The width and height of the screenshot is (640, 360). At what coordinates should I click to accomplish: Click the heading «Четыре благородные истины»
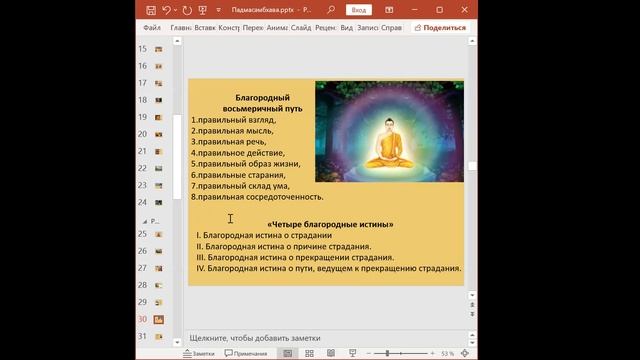(330, 224)
